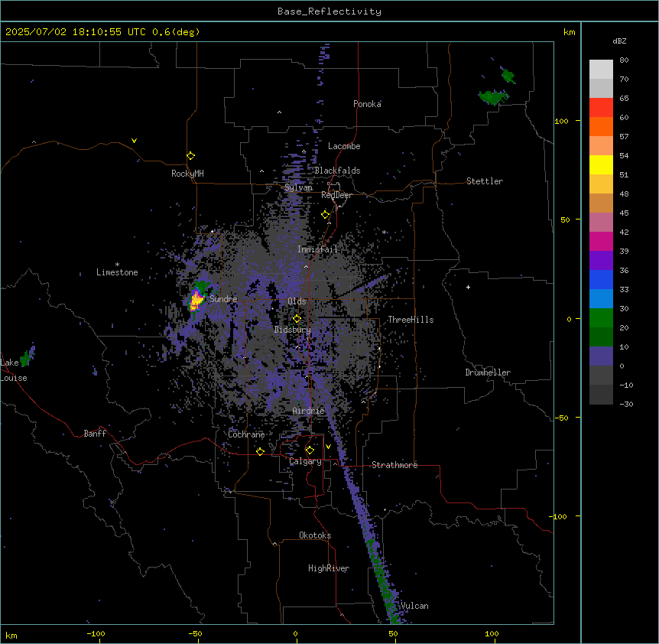Select the magenta swatch in the dBZ legend
This screenshot has height=644, width=659.
click(601, 241)
